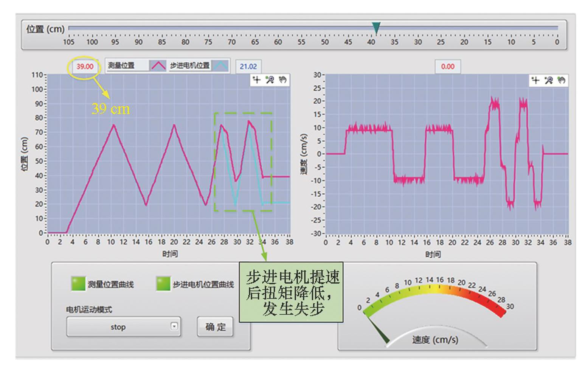Click the stop mode combo box
Viewport: 588px width, 373px height.
point(118,327)
